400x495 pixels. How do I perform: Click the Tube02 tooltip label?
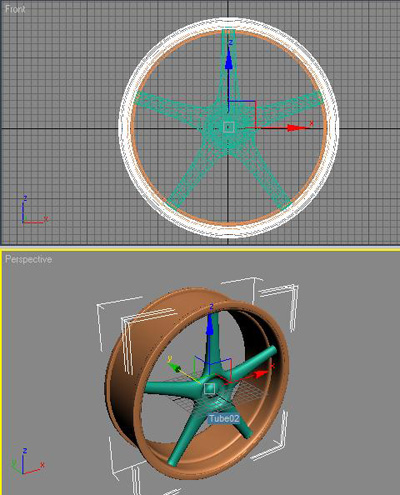[224, 419]
